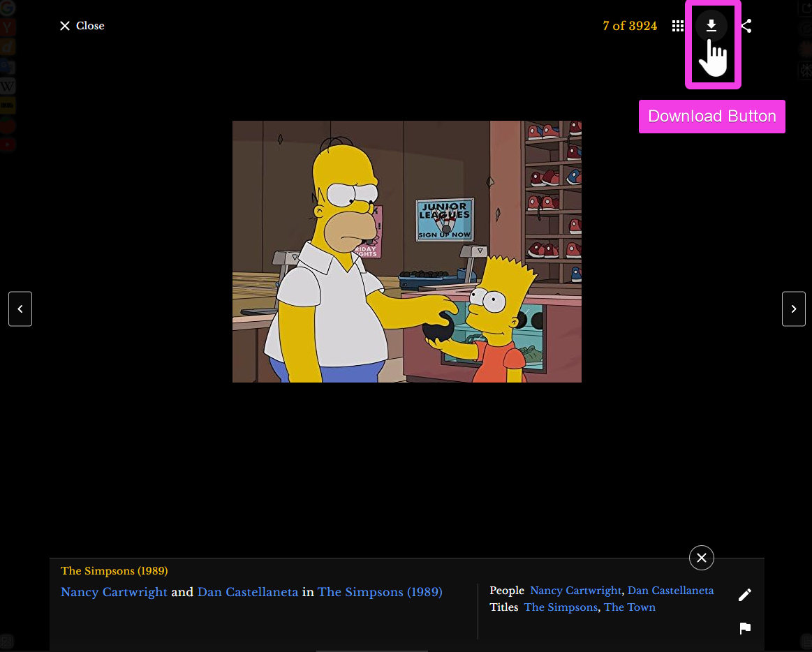This screenshot has width=812, height=652.
Task: Open 'The Simpsons' under Titles
Action: tap(561, 607)
